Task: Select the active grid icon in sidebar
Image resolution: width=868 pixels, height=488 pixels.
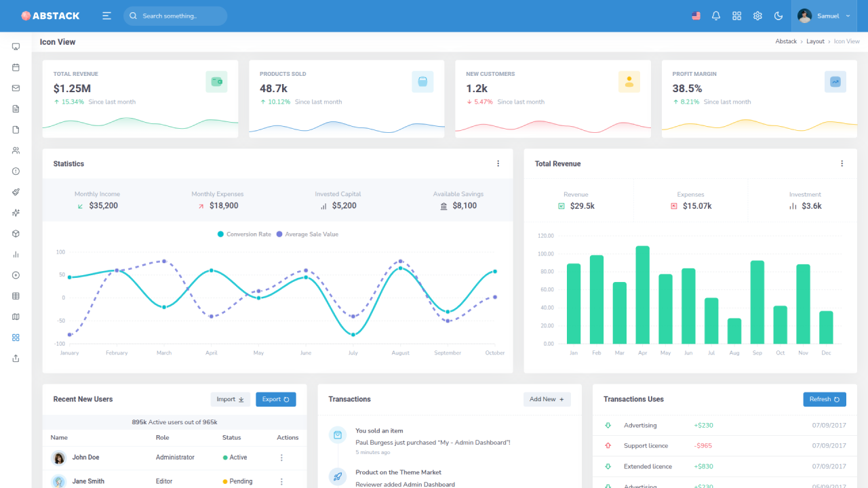Action: (16, 338)
